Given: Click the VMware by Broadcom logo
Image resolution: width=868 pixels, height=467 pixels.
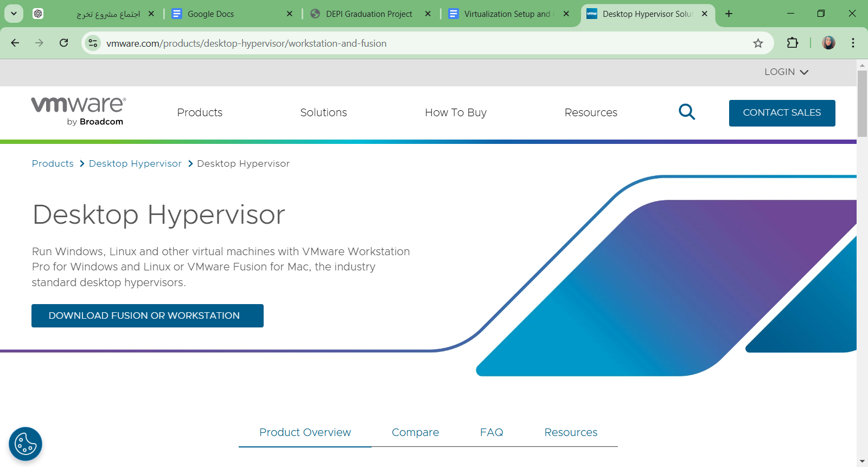Looking at the screenshot, I should click(79, 111).
